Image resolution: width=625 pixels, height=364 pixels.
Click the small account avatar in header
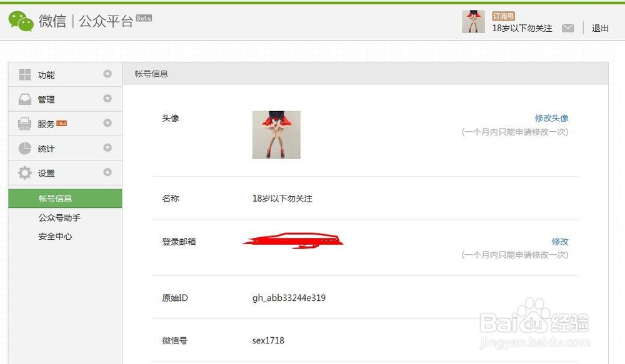click(473, 21)
